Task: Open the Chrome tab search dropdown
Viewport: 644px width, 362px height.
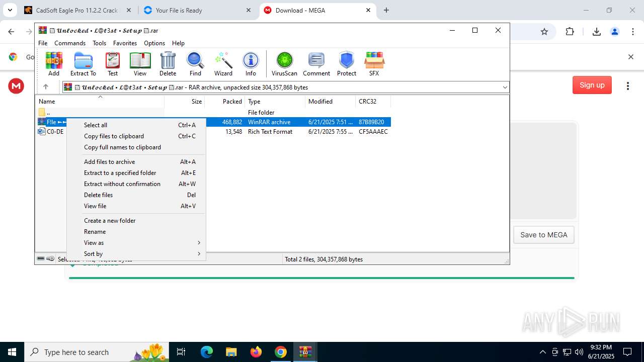Action: coord(10,10)
